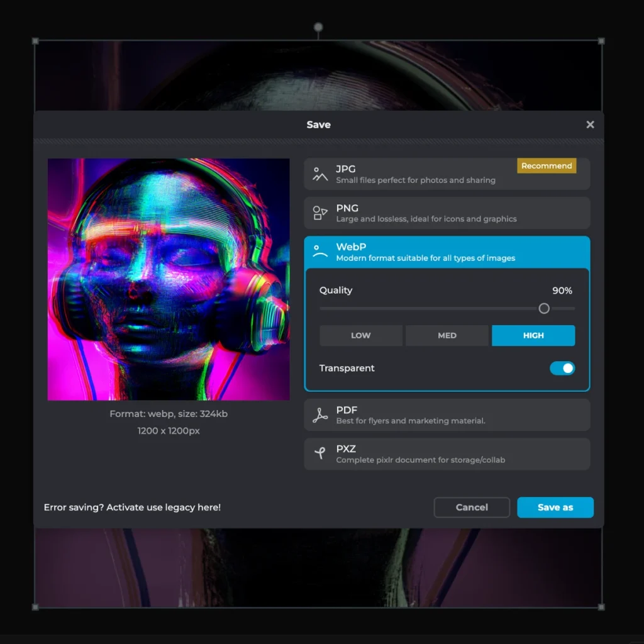Viewport: 644px width, 644px height.
Task: Click the image preview thumbnail
Action: [169, 279]
